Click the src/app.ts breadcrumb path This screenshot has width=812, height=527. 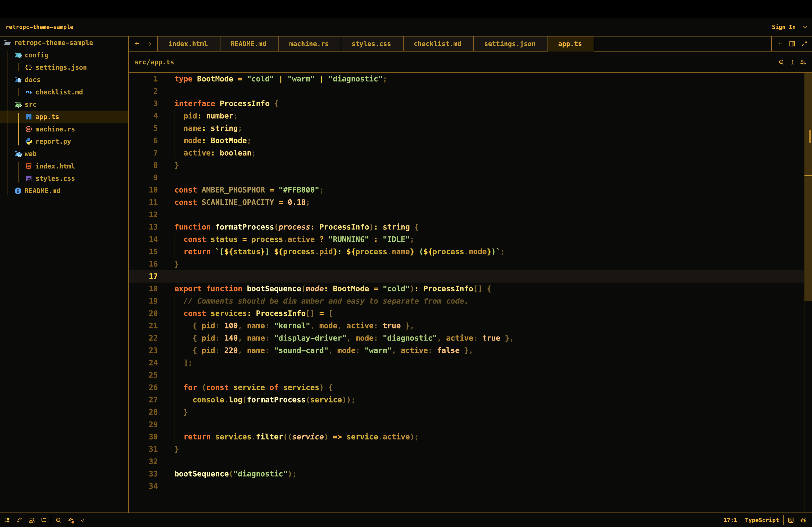[154, 62]
